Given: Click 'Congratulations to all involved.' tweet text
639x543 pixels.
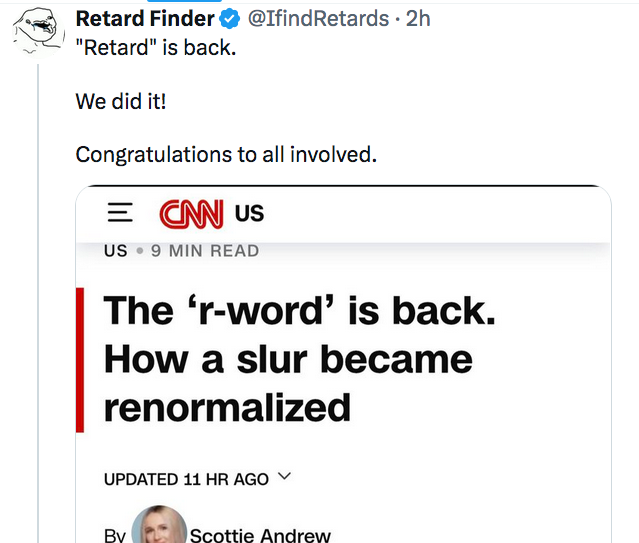Looking at the screenshot, I should coord(226,155).
